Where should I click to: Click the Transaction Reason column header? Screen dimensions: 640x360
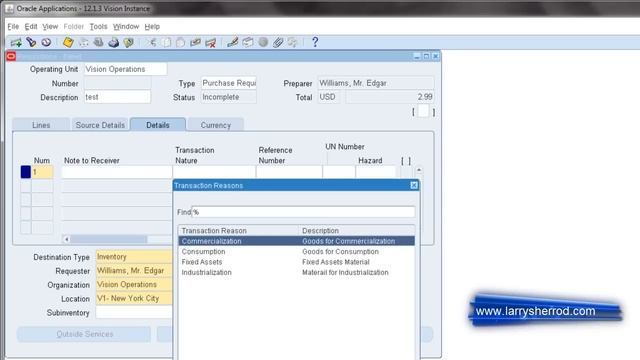[x=239, y=231]
